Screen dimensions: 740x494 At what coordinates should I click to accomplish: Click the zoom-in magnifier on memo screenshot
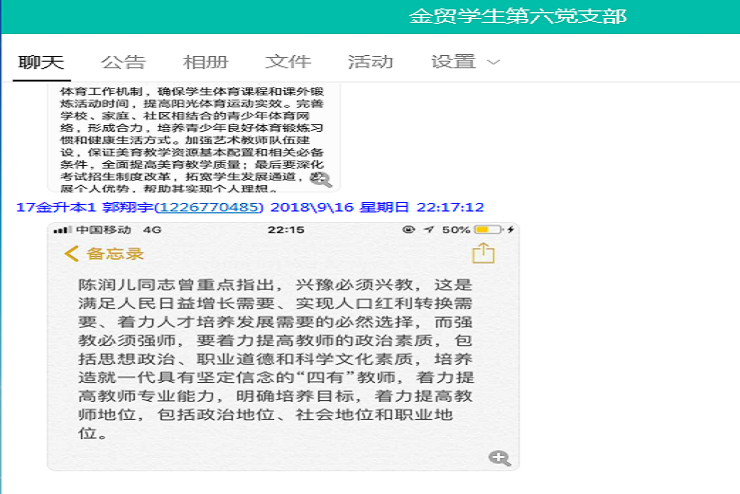[499, 458]
